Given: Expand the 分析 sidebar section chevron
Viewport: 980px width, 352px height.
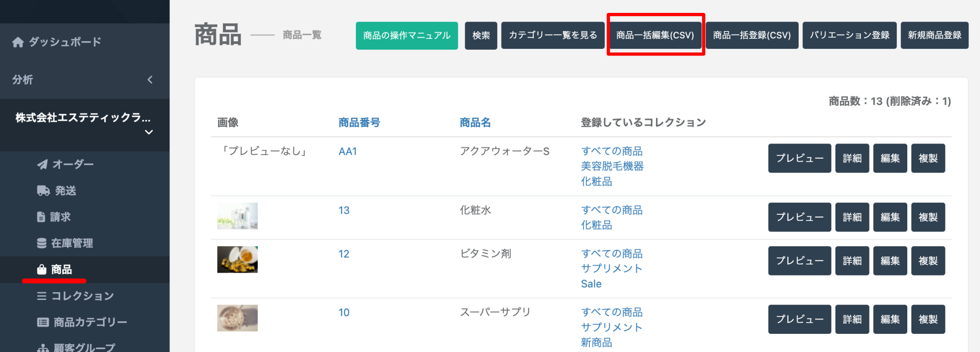Looking at the screenshot, I should click(150, 80).
